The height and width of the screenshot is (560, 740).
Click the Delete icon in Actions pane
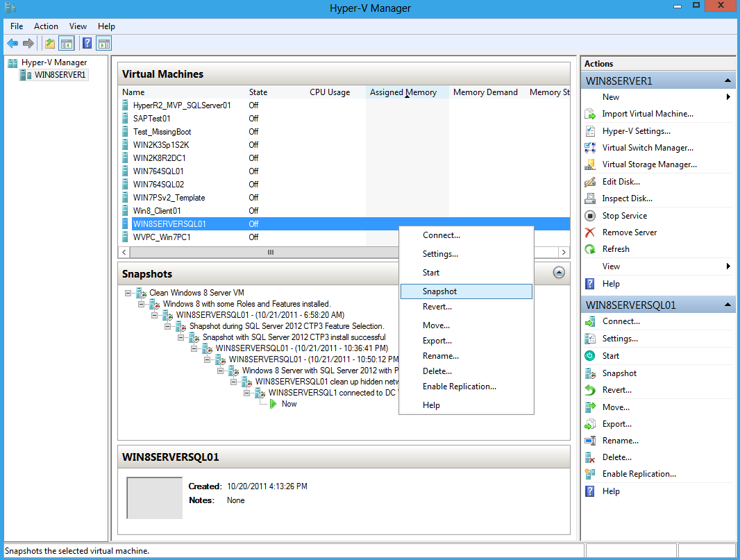pos(590,457)
